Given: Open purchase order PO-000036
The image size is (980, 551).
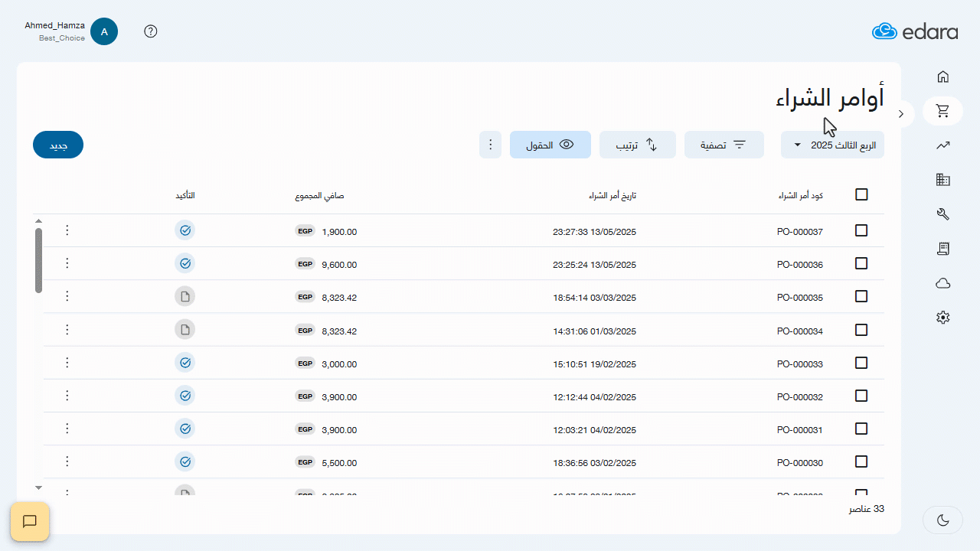Looking at the screenshot, I should 800,265.
